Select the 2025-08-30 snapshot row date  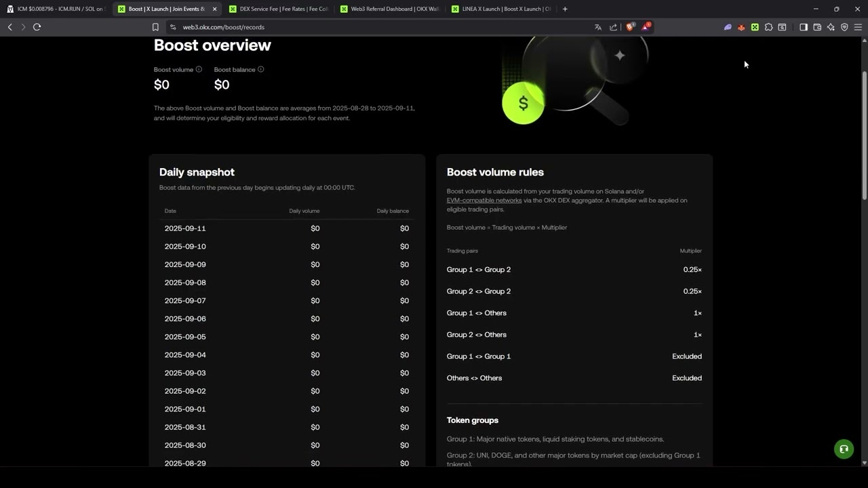pyautogui.click(x=185, y=445)
